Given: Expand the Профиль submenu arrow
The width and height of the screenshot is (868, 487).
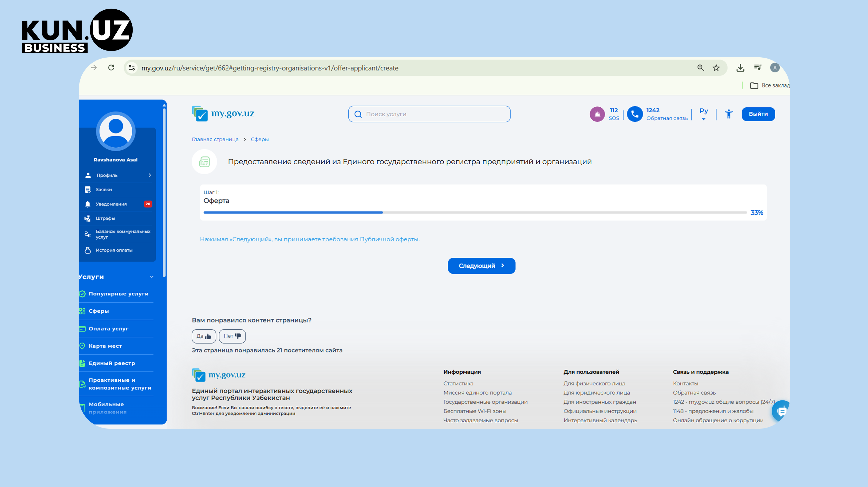Looking at the screenshot, I should point(150,175).
